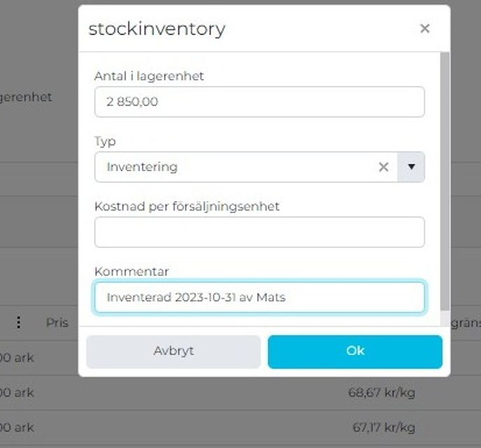
Task: Click the Kostnad per försäljningsenhet label
Action: pyautogui.click(x=187, y=206)
